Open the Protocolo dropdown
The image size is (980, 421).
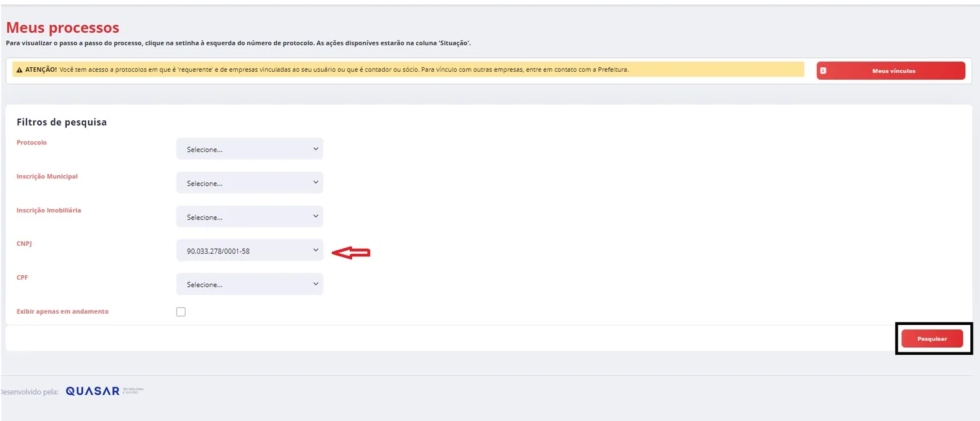pos(250,149)
